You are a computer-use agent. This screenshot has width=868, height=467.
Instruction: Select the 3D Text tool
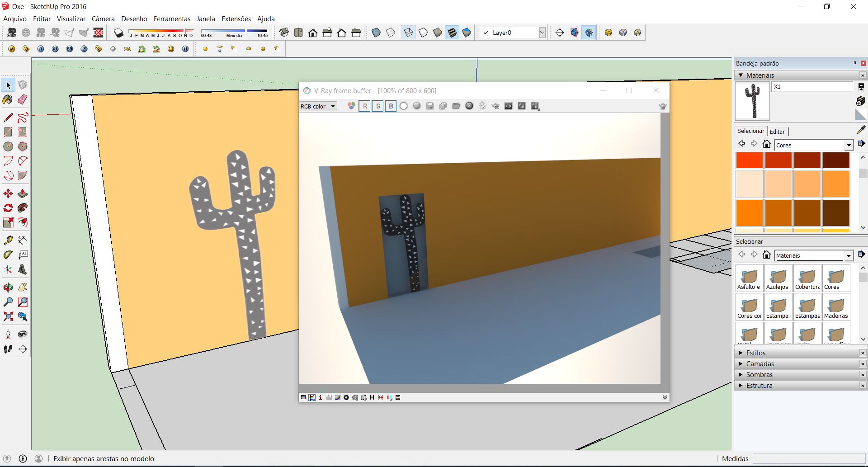(23, 269)
